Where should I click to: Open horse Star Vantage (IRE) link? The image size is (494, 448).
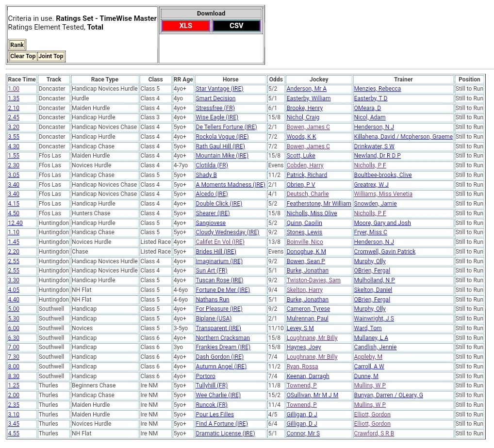219,89
